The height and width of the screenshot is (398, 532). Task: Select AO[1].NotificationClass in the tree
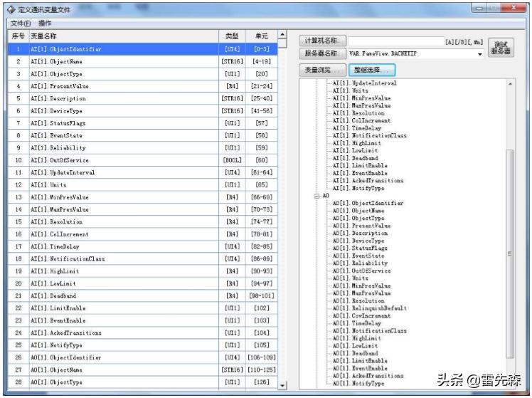(x=369, y=331)
